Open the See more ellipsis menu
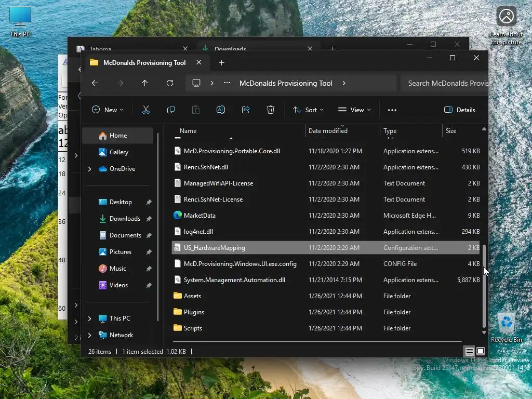The image size is (532, 399). [x=392, y=110]
